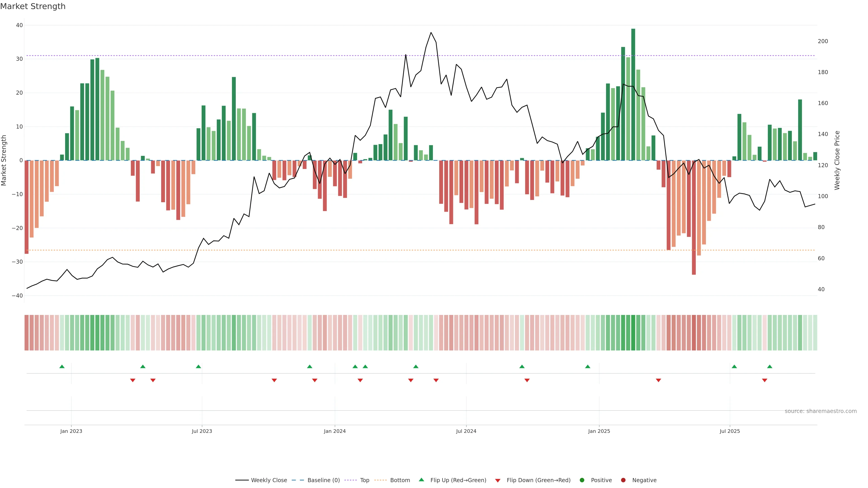Click the Positive green circle legend icon

coord(582,480)
